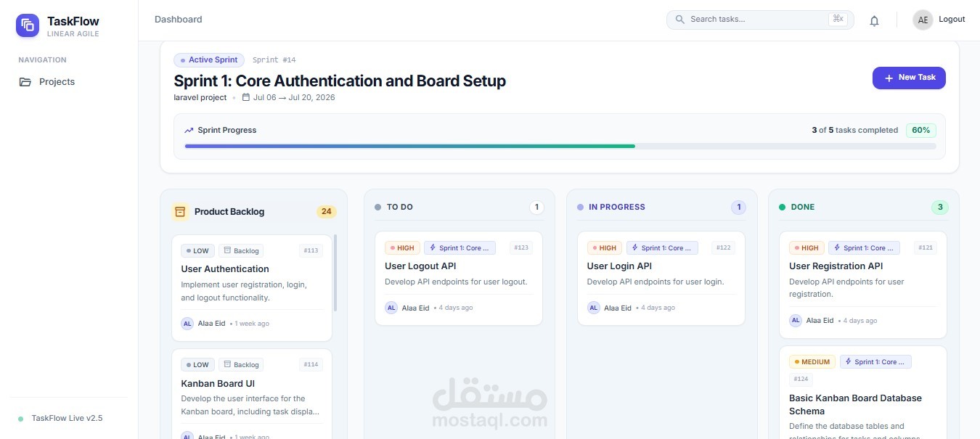This screenshot has width=980, height=439.
Task: Click the DONE column header
Action: pos(803,208)
